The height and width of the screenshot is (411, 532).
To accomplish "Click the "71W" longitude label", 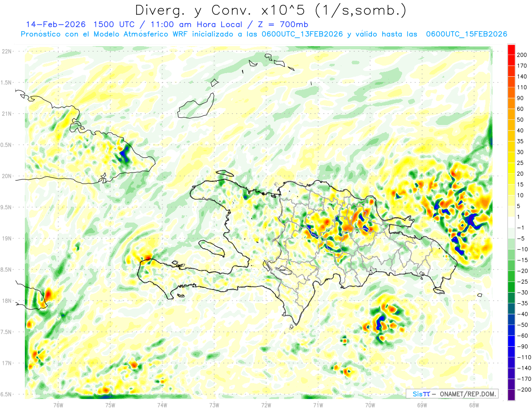I will click(x=318, y=404).
